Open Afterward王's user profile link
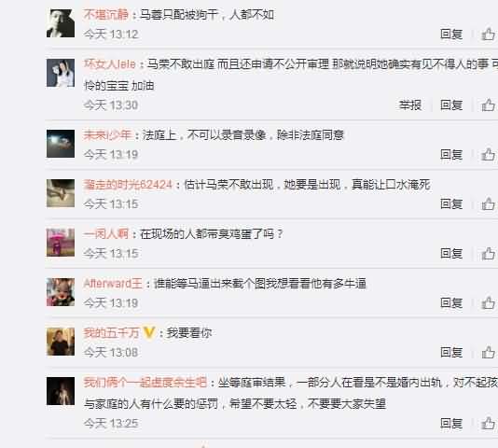 pos(113,283)
